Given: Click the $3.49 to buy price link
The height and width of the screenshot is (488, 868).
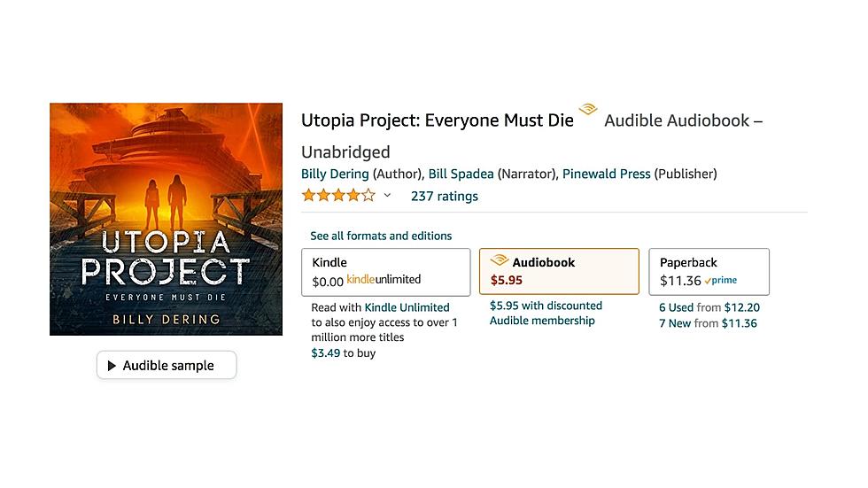Looking at the screenshot, I should [344, 353].
